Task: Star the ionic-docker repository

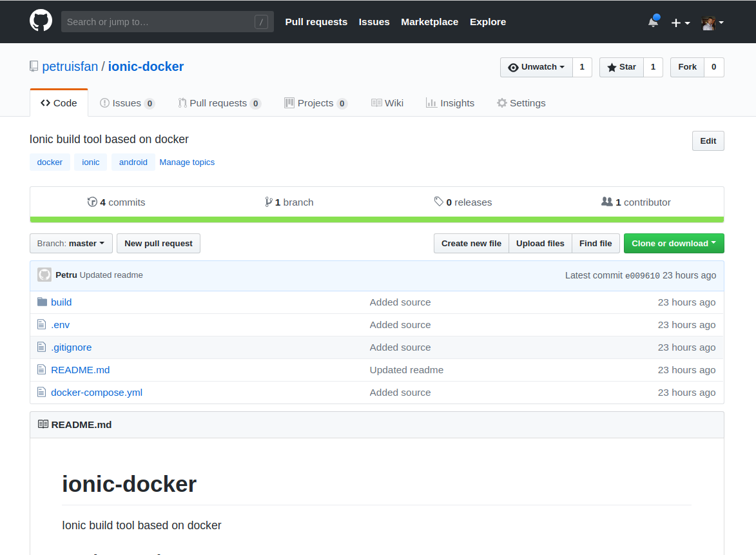Action: [x=621, y=67]
